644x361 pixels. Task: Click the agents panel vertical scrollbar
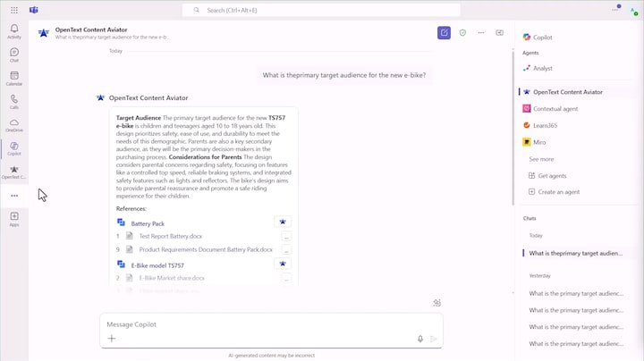click(x=513, y=127)
